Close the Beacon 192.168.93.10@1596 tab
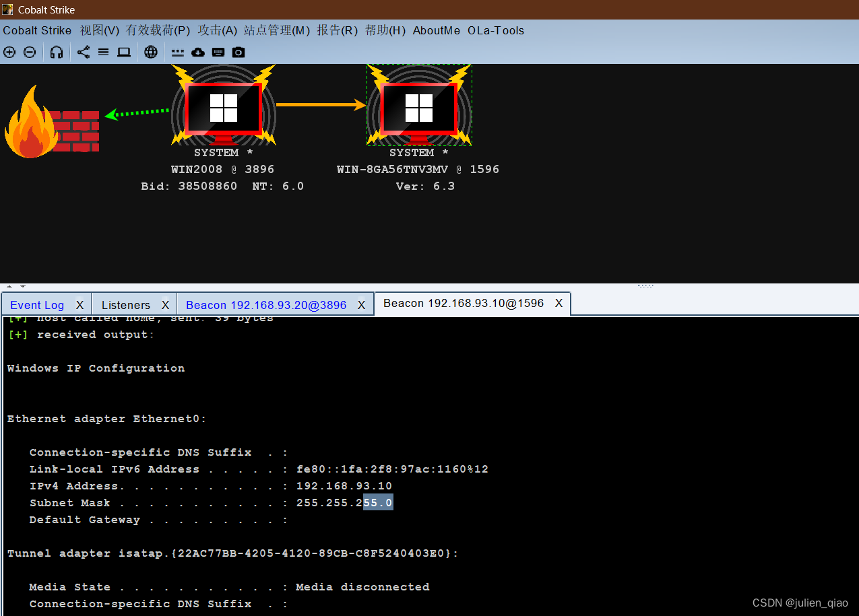The image size is (859, 616). pos(559,304)
